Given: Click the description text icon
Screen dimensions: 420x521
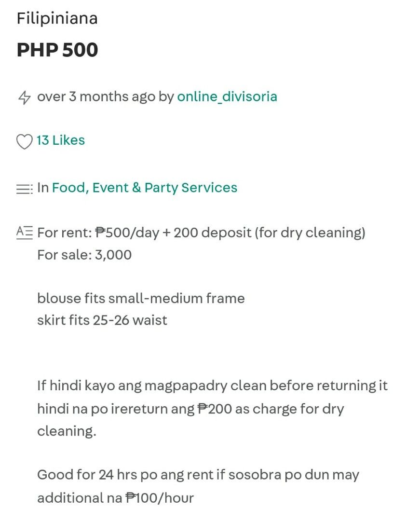Looking at the screenshot, I should click(25, 233).
